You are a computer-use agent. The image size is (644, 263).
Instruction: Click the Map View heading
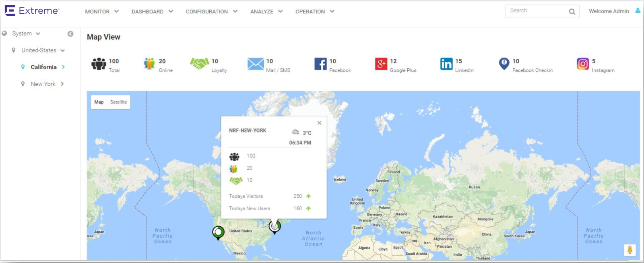(103, 37)
